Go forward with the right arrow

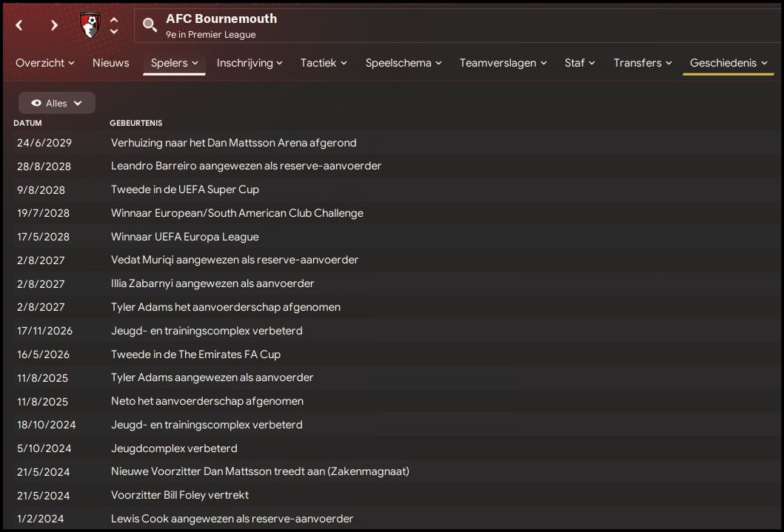point(54,25)
